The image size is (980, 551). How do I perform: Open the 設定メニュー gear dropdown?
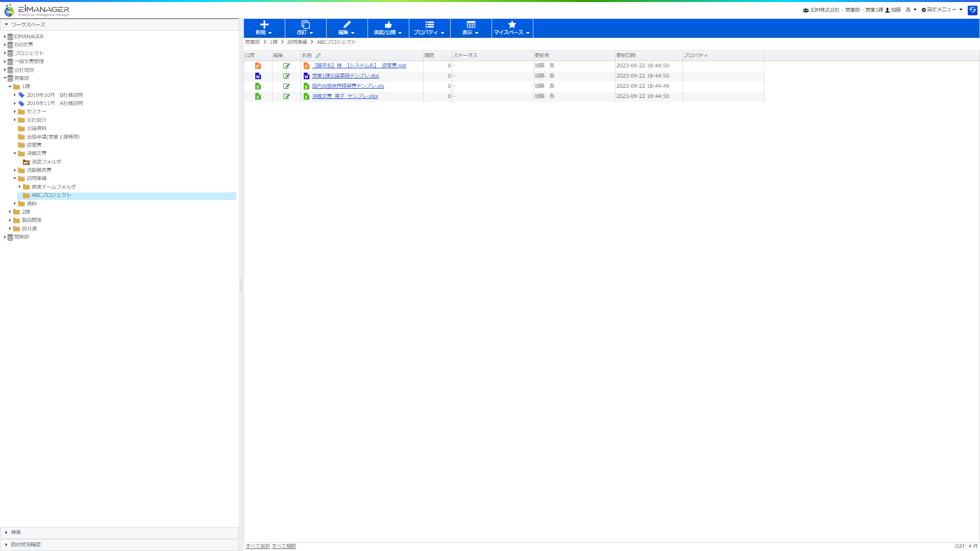[942, 10]
